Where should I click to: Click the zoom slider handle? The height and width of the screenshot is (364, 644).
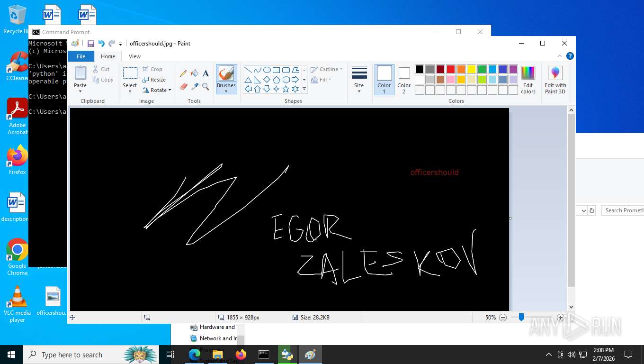click(x=521, y=318)
